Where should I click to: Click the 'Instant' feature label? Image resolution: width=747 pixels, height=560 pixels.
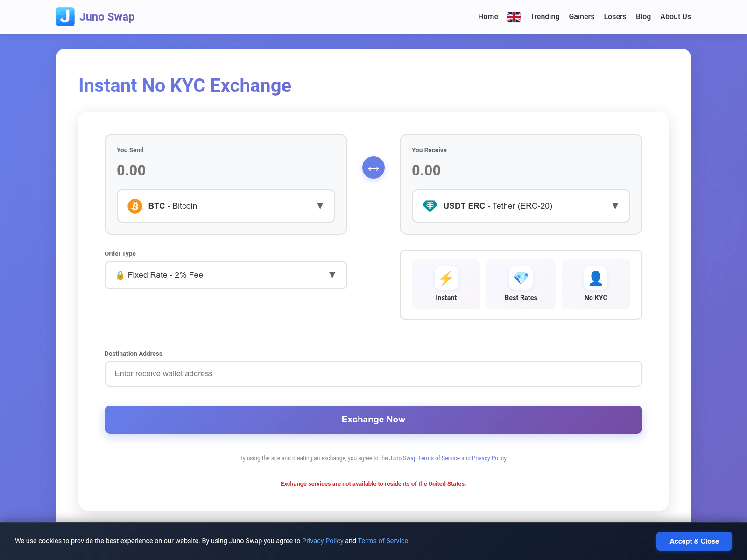(x=446, y=298)
